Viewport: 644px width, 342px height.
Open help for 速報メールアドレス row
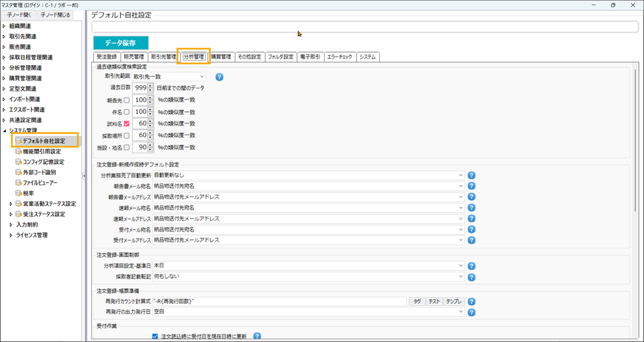472,218
